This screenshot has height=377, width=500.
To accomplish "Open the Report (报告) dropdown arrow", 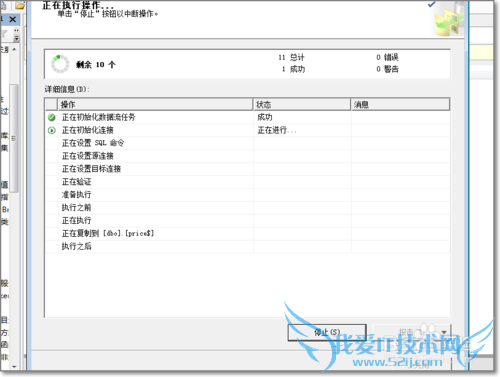I will (x=444, y=332).
